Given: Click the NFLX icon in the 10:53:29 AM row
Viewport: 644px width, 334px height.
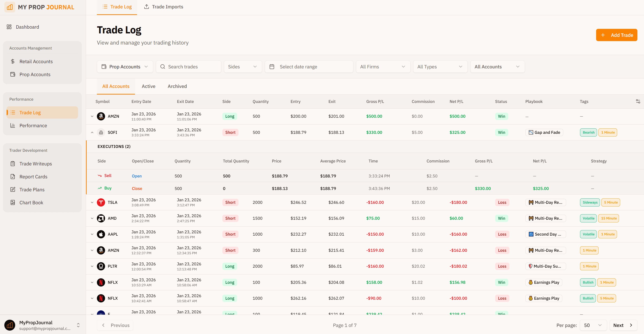Looking at the screenshot, I should (101, 282).
